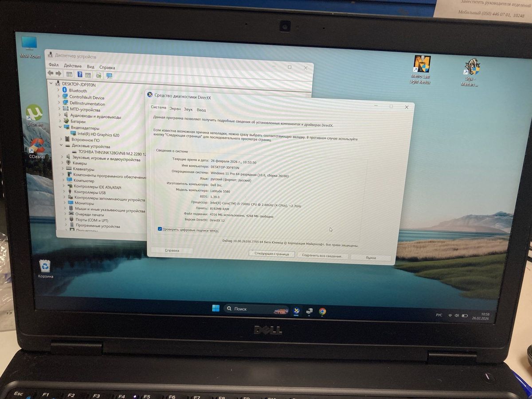Click the Back arrow in Device Manager toolbar
This screenshot has height=399, width=532.
(x=51, y=74)
